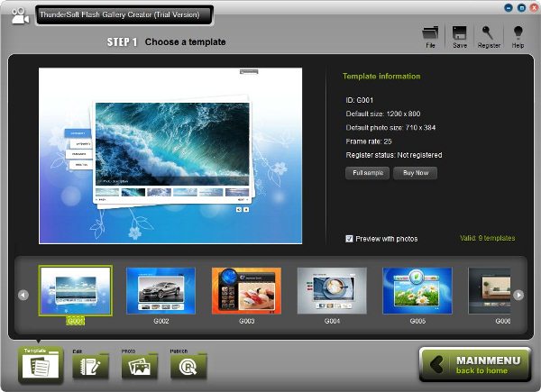Show previous templates with left arrow
The width and height of the screenshot is (541, 392).
coord(23,295)
